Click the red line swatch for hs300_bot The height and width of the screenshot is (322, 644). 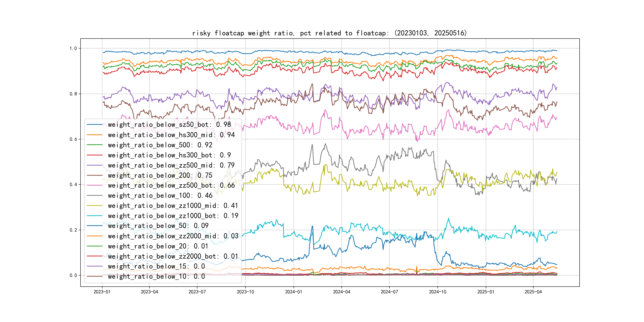click(x=95, y=155)
